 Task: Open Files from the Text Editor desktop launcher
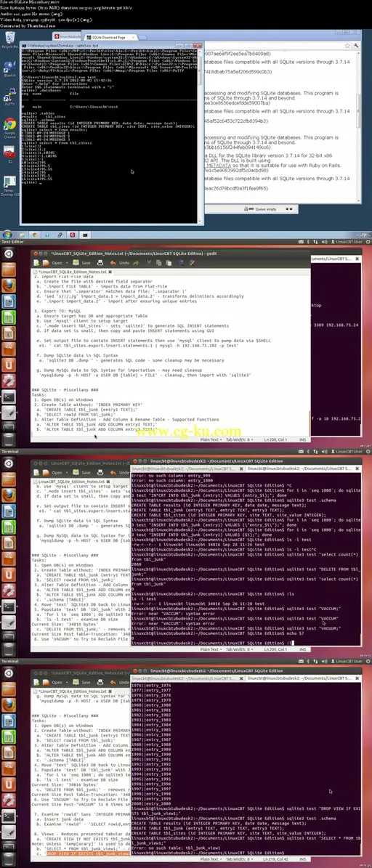pos(8,270)
